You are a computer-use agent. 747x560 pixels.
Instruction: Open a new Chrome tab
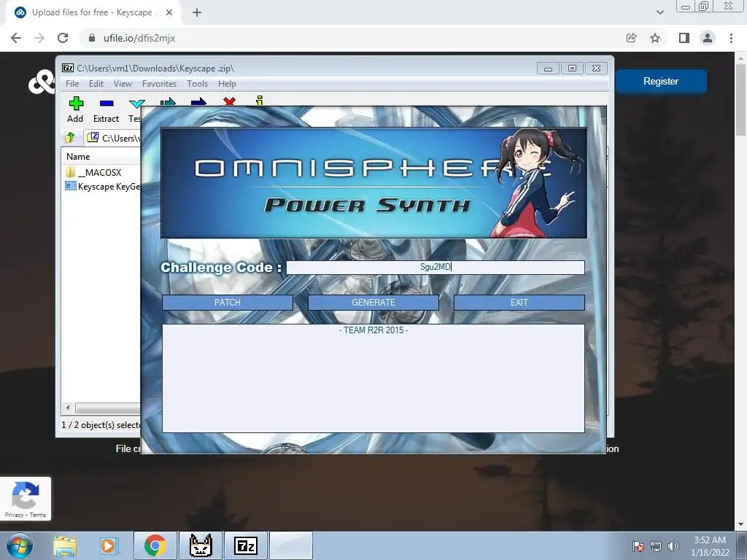pos(197,12)
